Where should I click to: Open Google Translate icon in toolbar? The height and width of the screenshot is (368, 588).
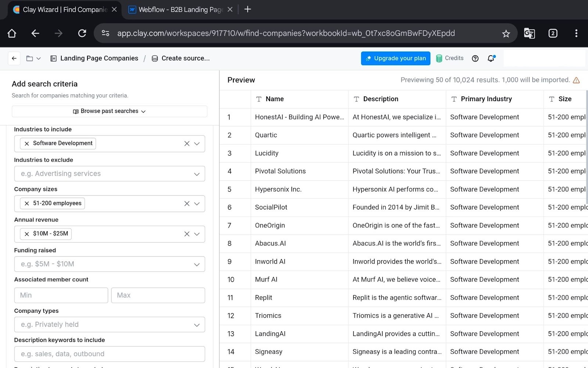(x=529, y=33)
